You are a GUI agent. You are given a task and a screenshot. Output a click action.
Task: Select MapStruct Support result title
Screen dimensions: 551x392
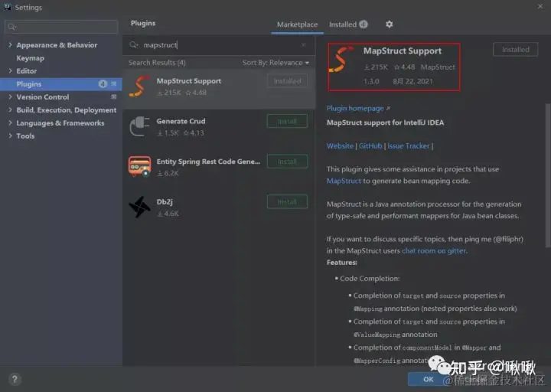[x=189, y=81]
